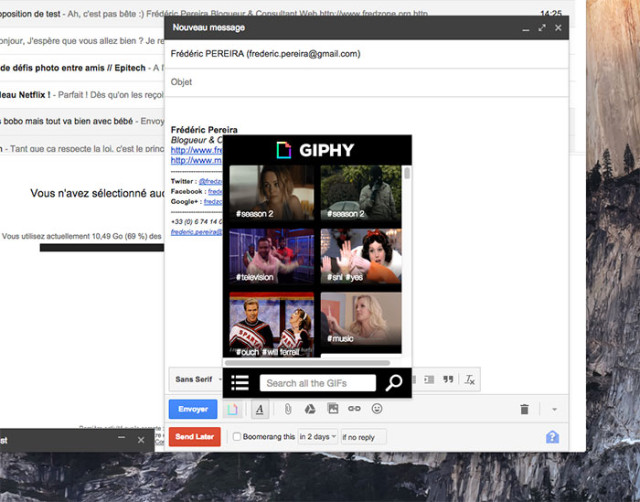Click the Search all the GIFs field

318,383
